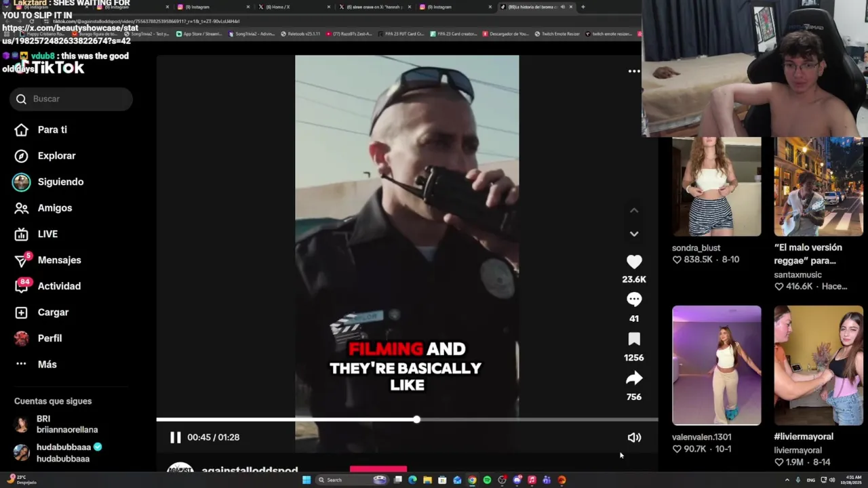868x488 pixels.
Task: Click the santaxmusic username
Action: pyautogui.click(x=797, y=274)
